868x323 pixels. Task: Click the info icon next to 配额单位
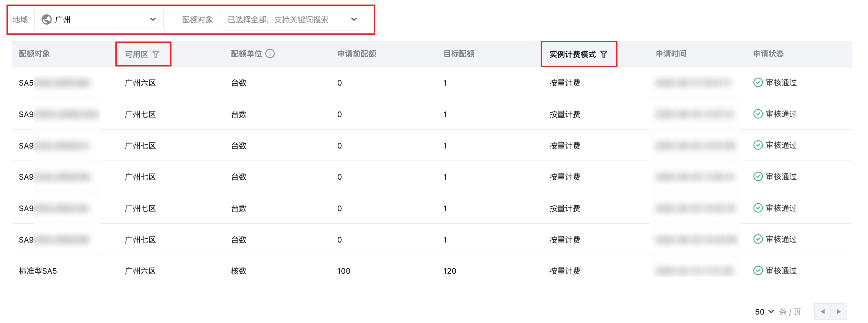pos(270,54)
